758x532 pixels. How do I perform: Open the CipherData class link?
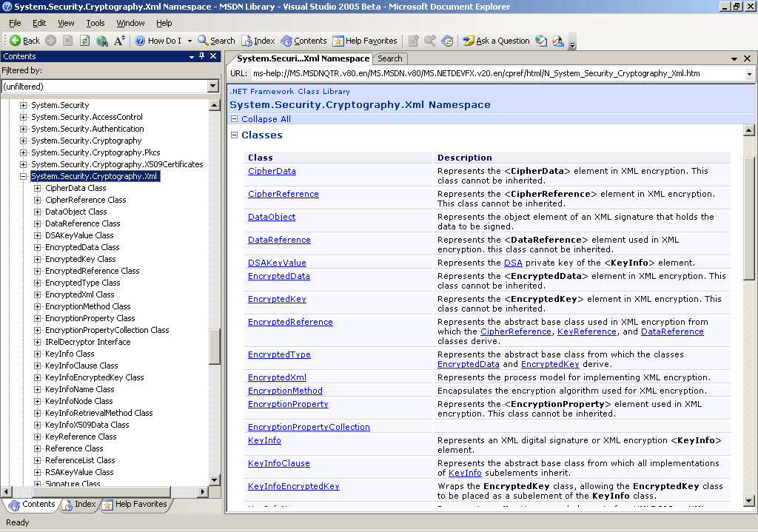(x=272, y=171)
